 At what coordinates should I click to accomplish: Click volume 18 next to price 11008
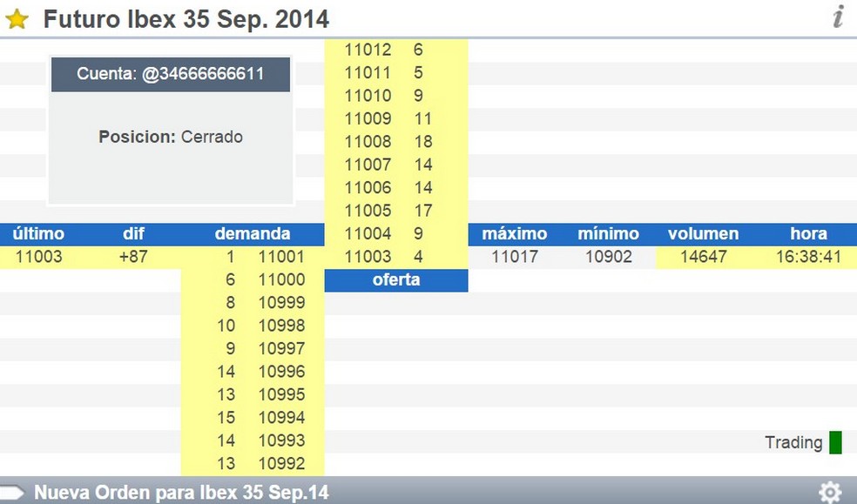tap(423, 141)
